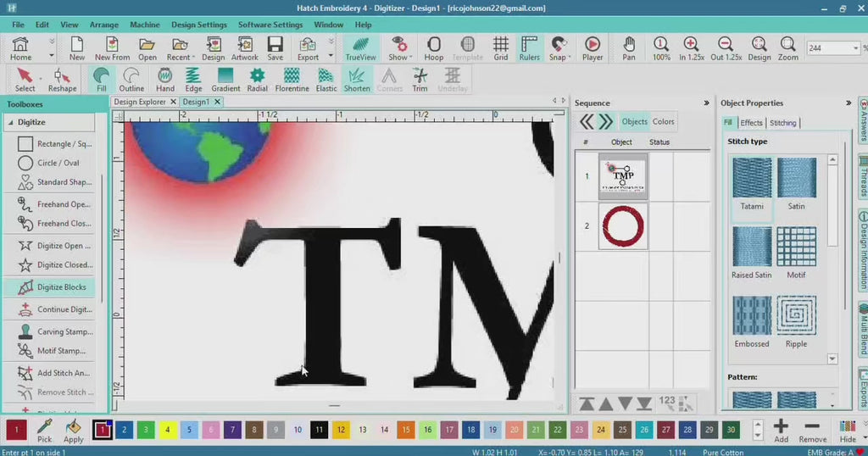
Task: Click the Home toolbar icon
Action: coord(20,48)
